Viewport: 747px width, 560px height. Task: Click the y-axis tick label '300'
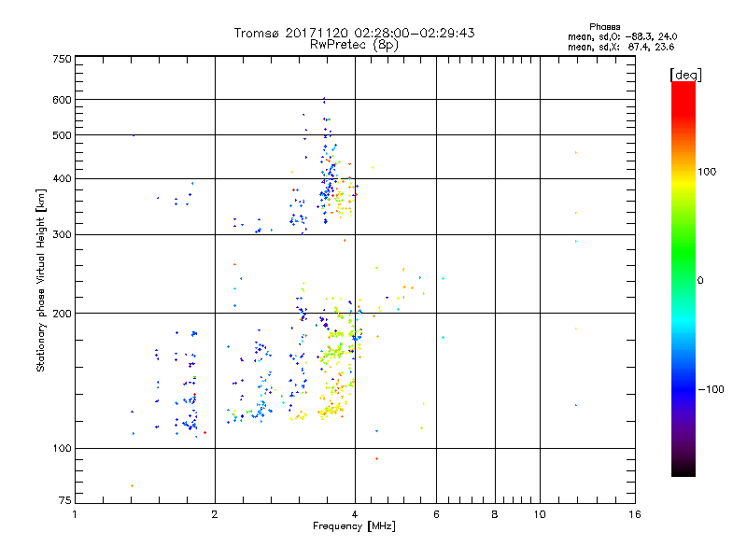[62, 234]
